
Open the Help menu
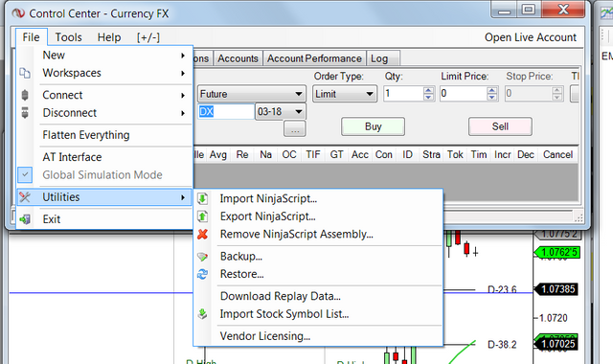click(109, 37)
